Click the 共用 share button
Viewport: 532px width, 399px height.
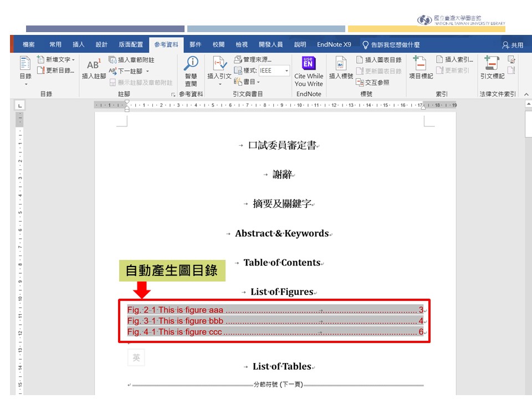click(x=513, y=45)
